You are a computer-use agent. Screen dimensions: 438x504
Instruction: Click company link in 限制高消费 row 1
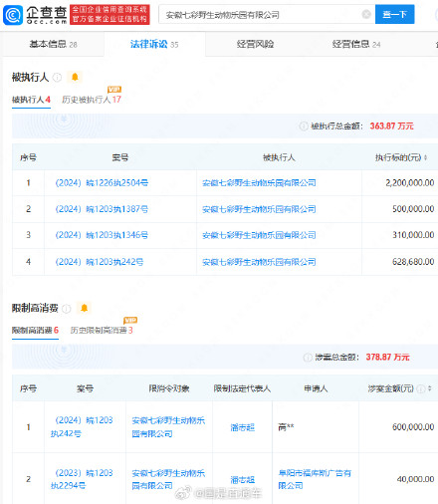168,427
